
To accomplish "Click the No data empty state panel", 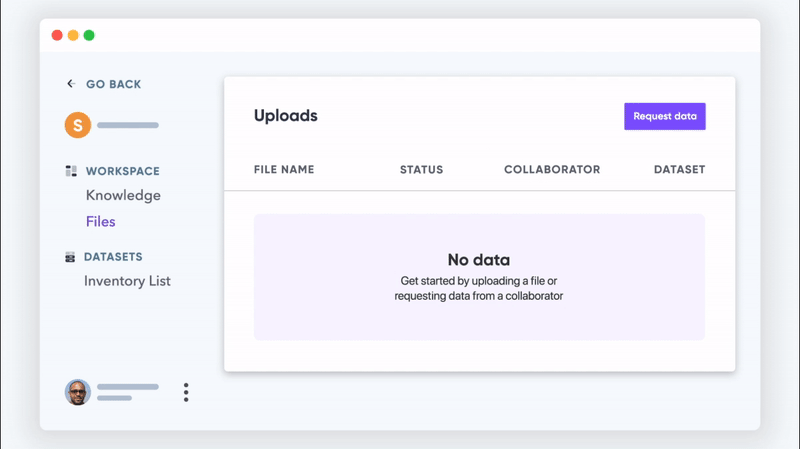I will tap(479, 277).
